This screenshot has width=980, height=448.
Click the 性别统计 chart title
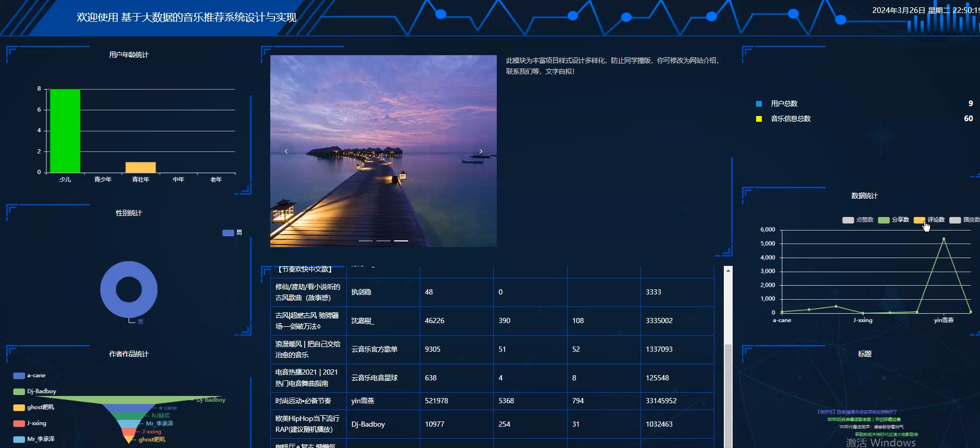click(x=129, y=213)
